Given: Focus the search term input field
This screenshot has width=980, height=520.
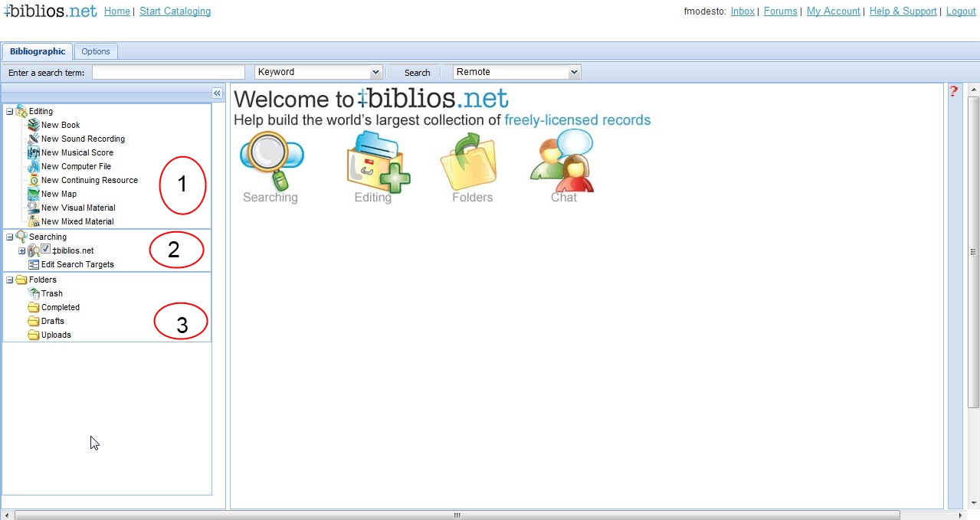Looking at the screenshot, I should [x=168, y=72].
